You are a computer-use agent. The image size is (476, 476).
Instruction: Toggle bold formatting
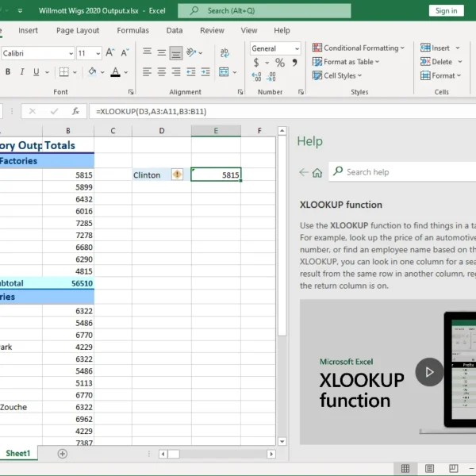pos(8,72)
